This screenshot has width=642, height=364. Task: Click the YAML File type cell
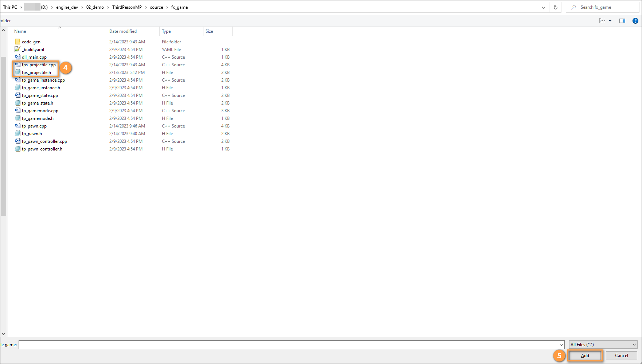[171, 50]
